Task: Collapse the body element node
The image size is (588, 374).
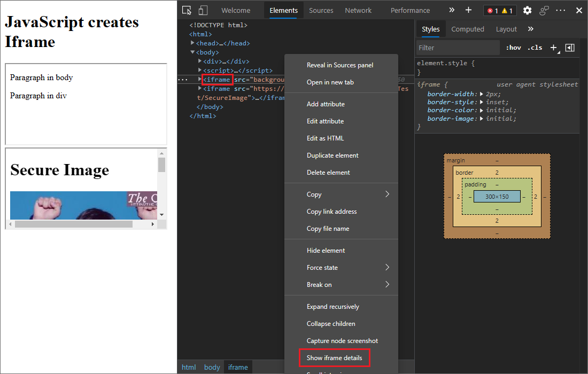Action: point(192,52)
